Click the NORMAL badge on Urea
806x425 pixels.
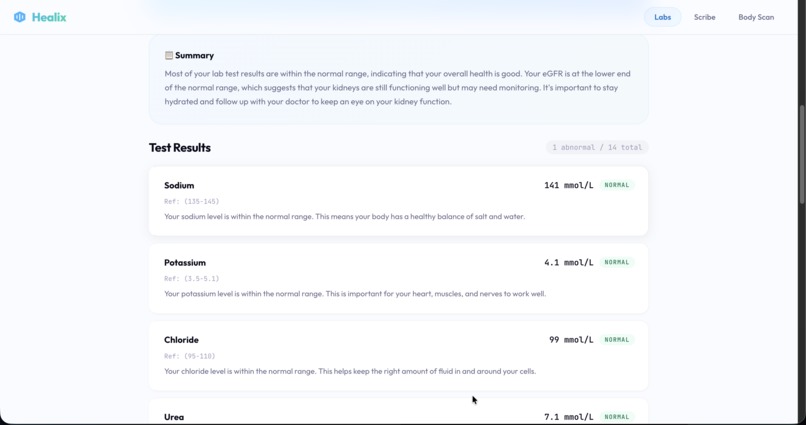(617, 417)
